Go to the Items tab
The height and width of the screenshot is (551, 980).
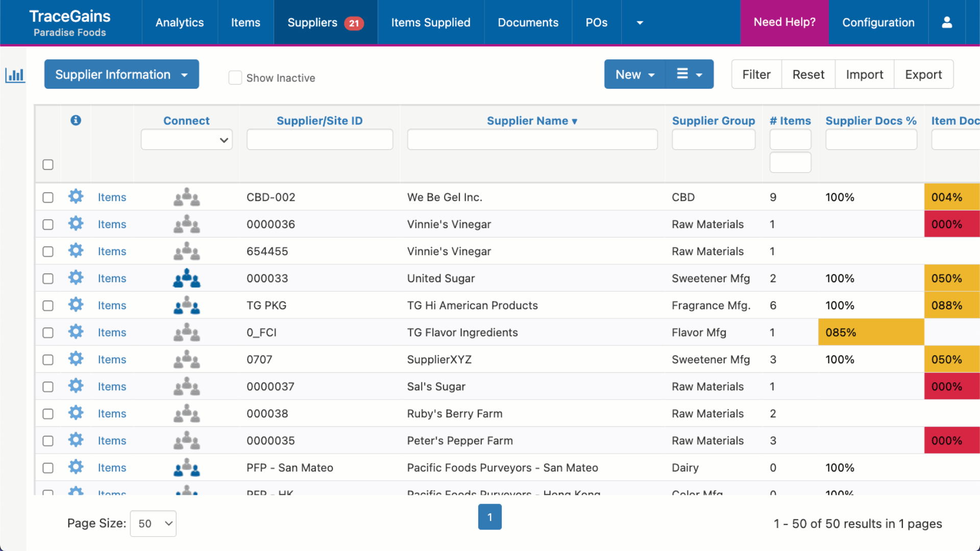tap(246, 22)
